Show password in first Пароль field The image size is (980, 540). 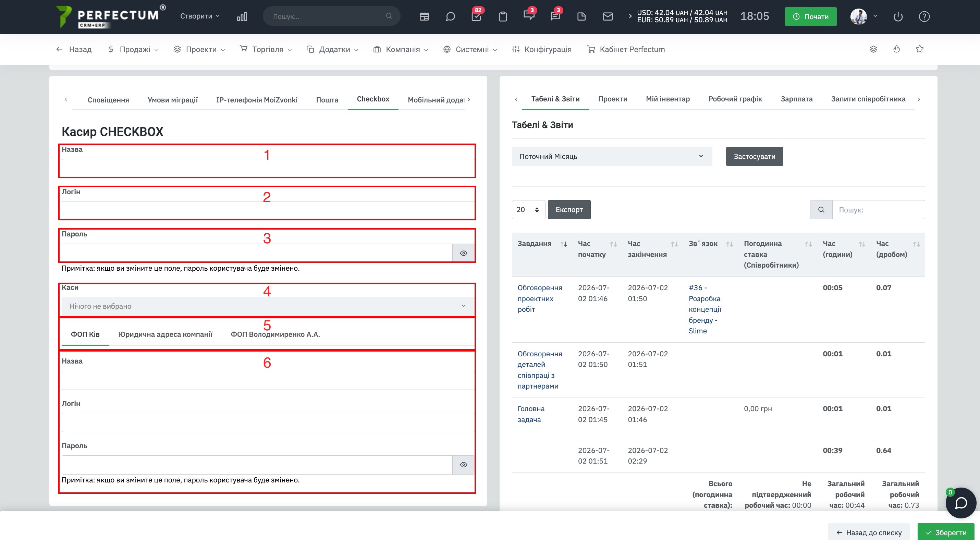pyautogui.click(x=463, y=253)
